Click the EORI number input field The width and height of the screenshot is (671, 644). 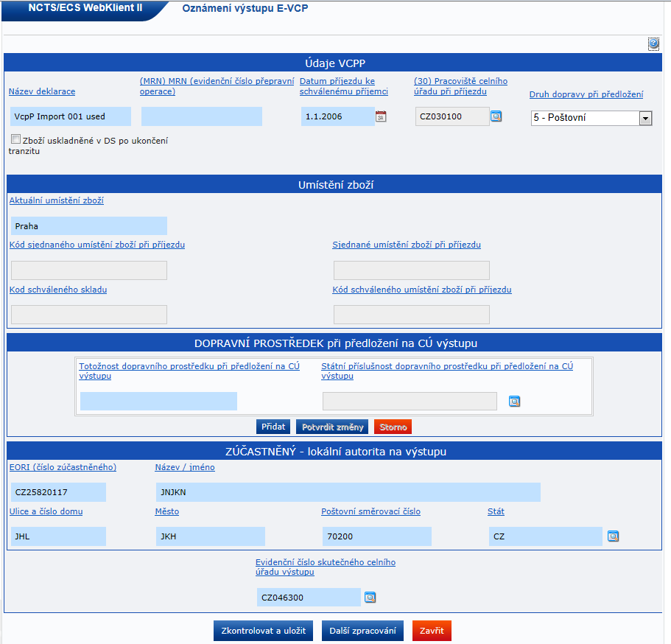pos(59,492)
